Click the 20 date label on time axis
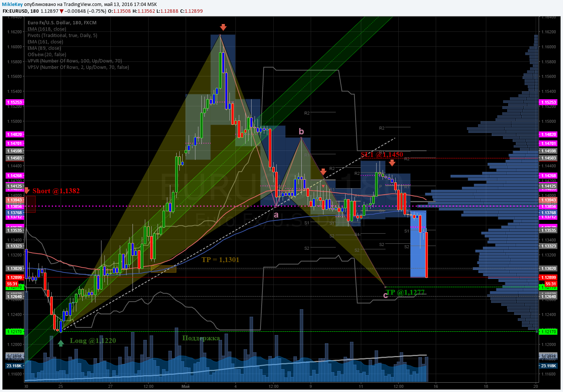The height and width of the screenshot is (392, 563). [536, 386]
